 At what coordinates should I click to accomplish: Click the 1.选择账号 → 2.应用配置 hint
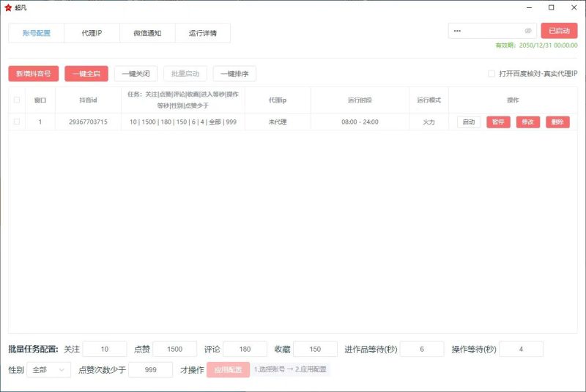pos(290,369)
